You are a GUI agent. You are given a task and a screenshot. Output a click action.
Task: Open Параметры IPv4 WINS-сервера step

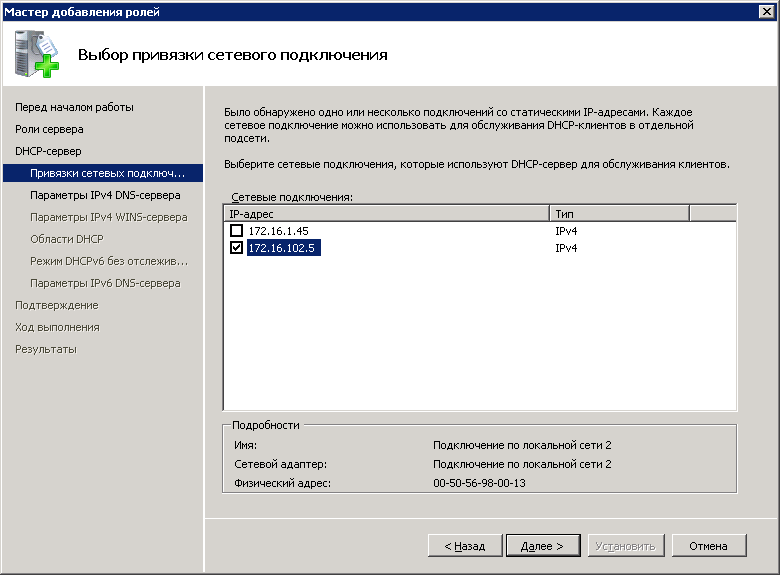[x=108, y=217]
